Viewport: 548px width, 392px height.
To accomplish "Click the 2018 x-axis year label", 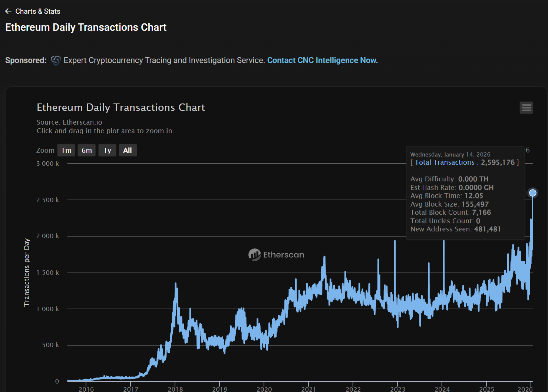I will point(175,389).
